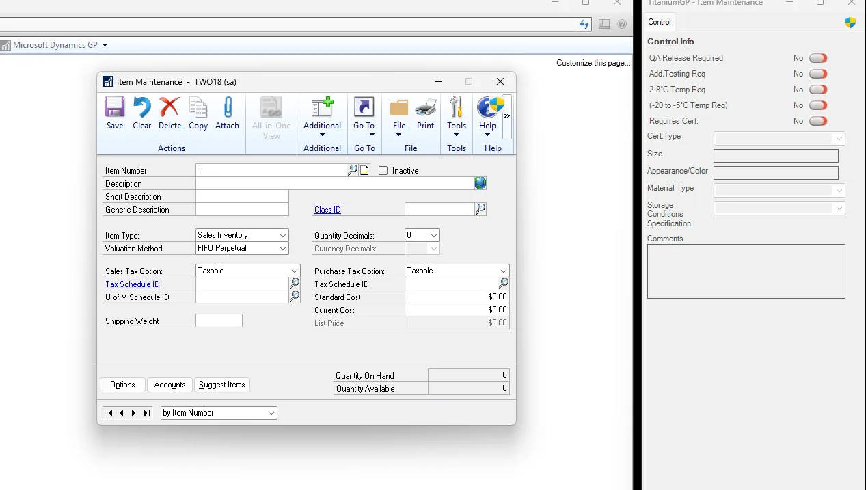Click the Standard Cost field
Image resolution: width=868 pixels, height=490 pixels.
(x=457, y=297)
